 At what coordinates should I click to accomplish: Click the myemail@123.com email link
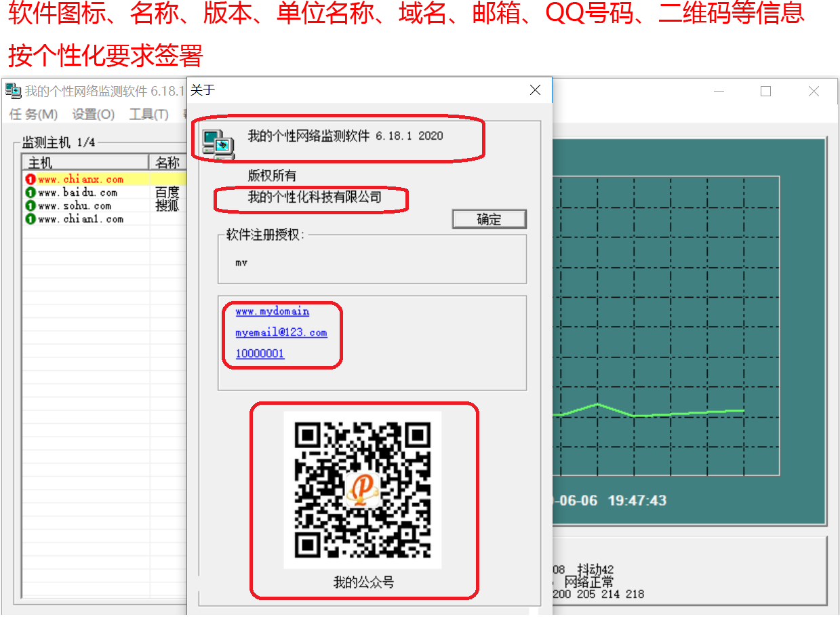pos(281,332)
